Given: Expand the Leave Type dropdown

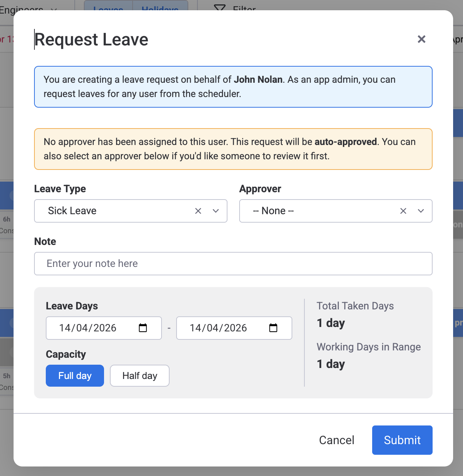Looking at the screenshot, I should [x=215, y=211].
